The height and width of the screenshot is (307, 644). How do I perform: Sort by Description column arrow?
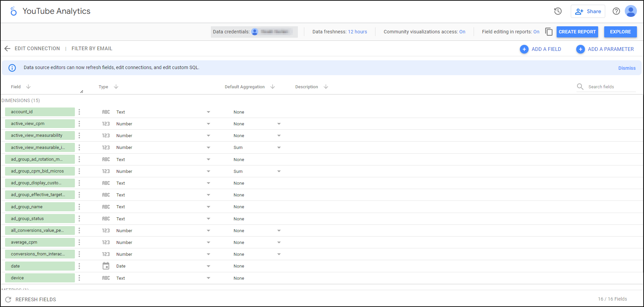coord(326,87)
